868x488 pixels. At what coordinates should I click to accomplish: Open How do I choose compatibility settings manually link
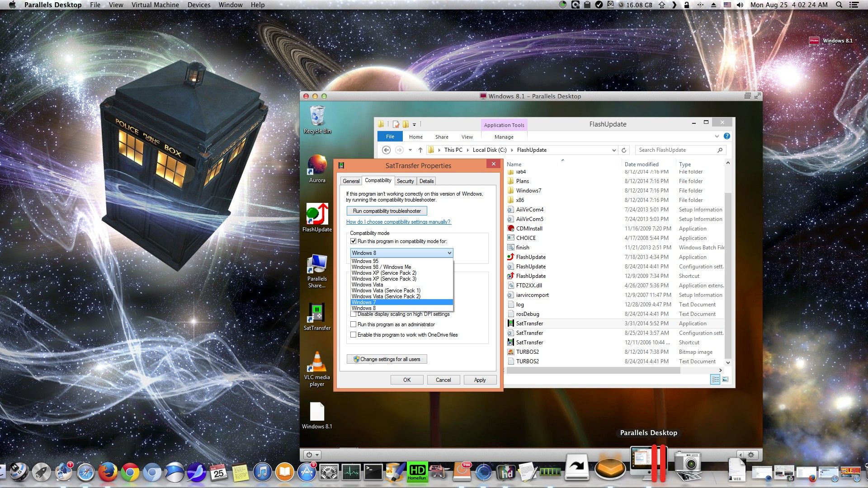click(x=398, y=222)
